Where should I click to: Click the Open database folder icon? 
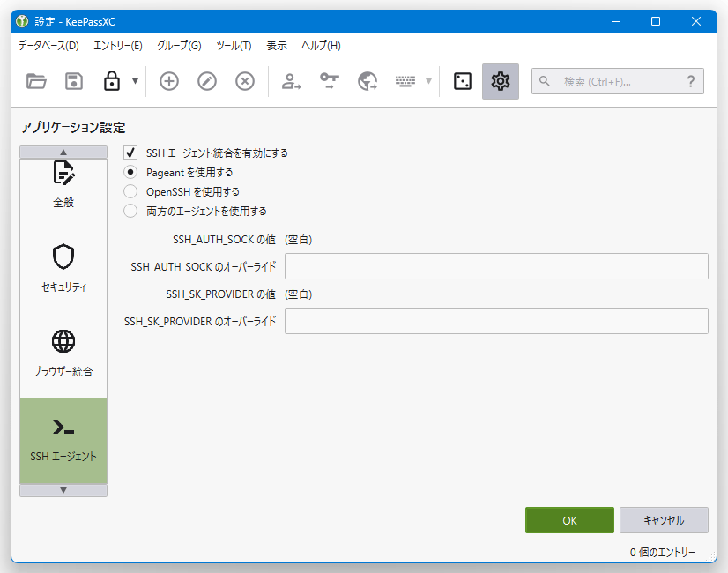36,81
